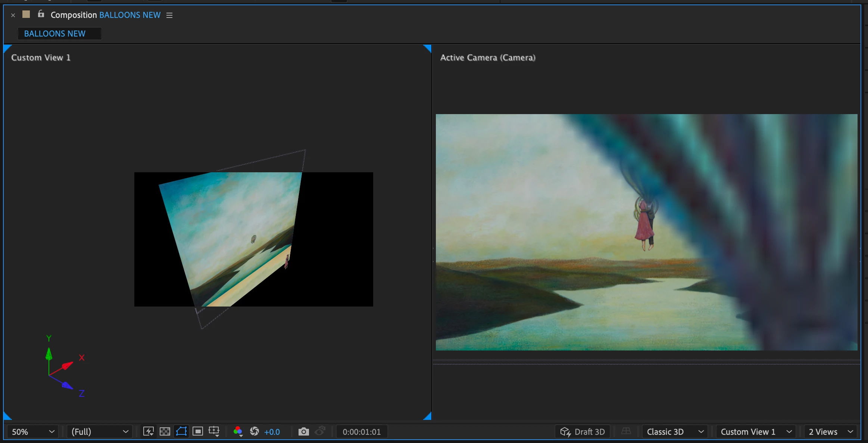Toggle mask and shape path visibility
Image resolution: width=868 pixels, height=443 pixels.
181,431
